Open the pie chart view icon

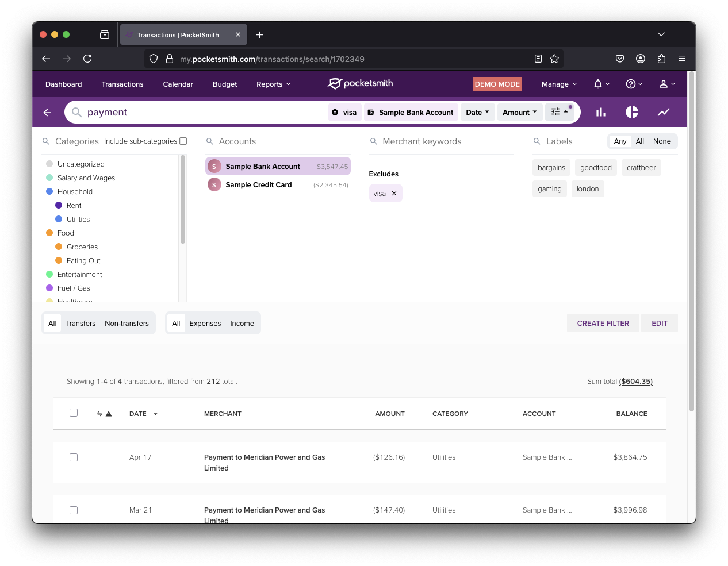click(632, 113)
